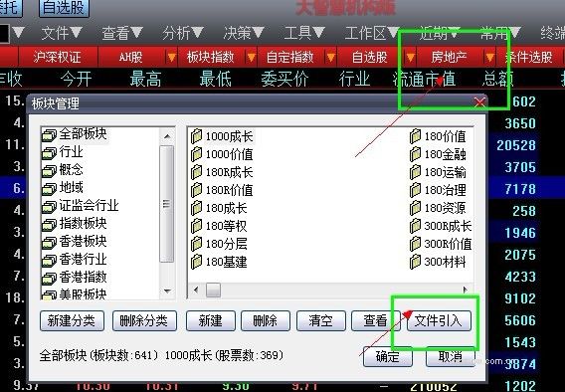This screenshot has width=565, height=392.
Task: Click the 180资源 block folder icon
Action: click(415, 208)
